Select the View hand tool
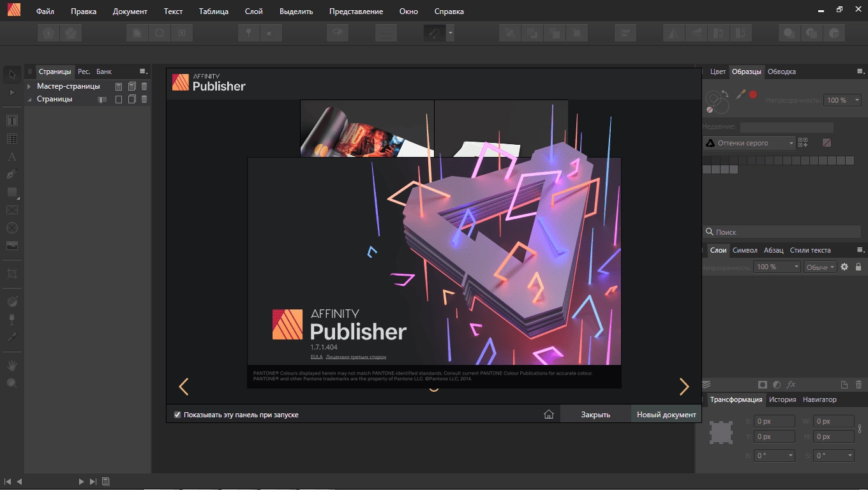Image resolution: width=868 pixels, height=490 pixels. pos(12,366)
